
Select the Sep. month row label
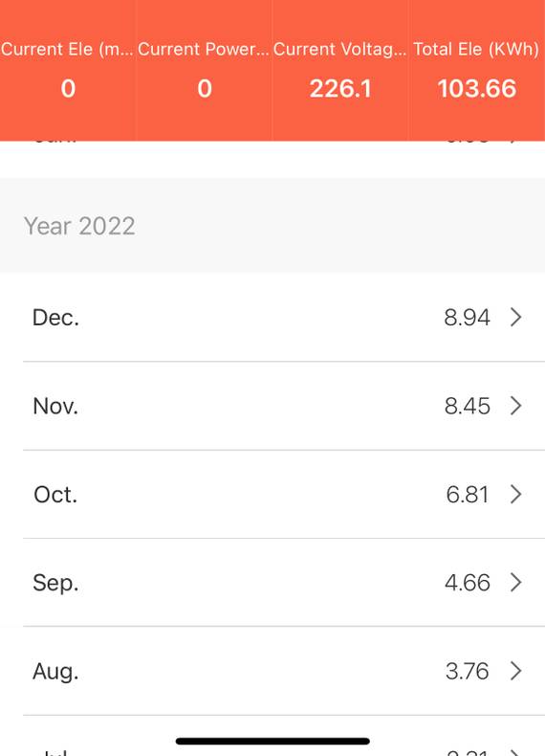pos(54,584)
